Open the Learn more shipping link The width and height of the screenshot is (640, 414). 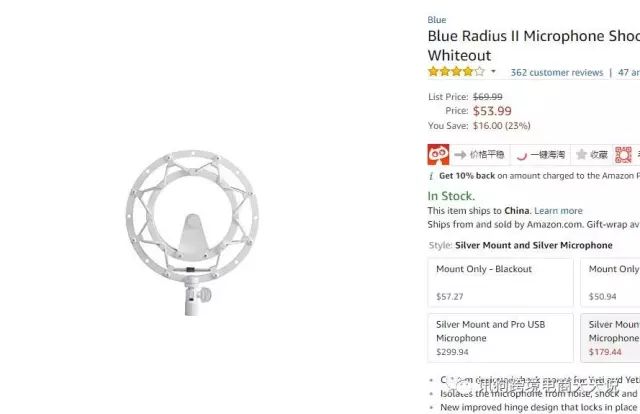click(558, 211)
